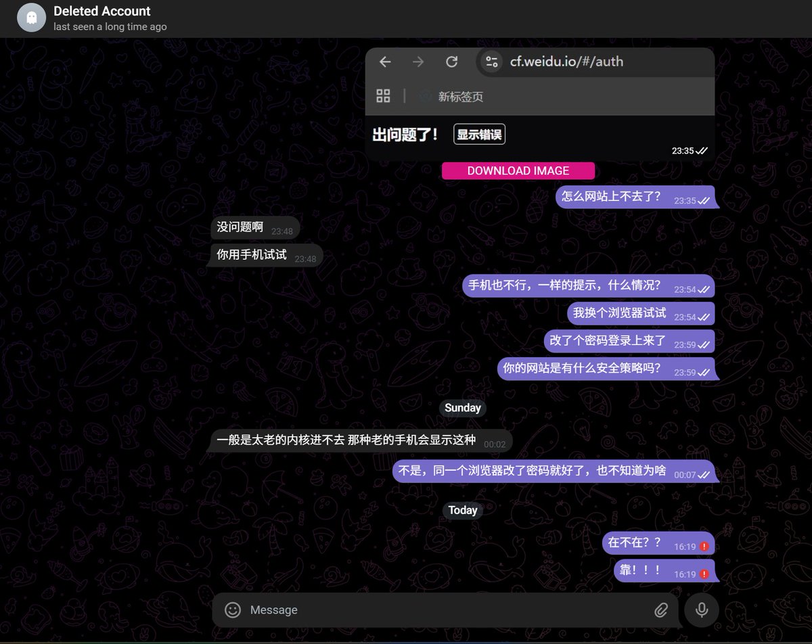Click last seen a long time ago status
The height and width of the screenshot is (644, 812).
[110, 27]
